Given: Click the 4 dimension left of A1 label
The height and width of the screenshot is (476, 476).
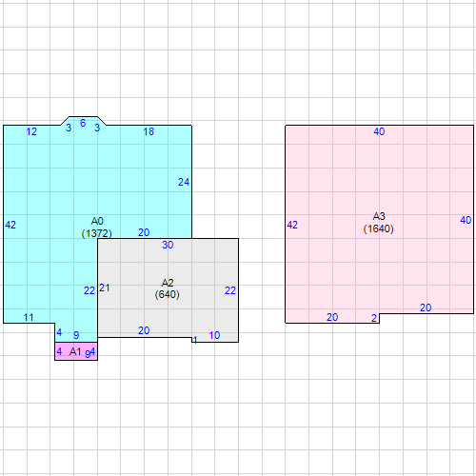Looking at the screenshot, I should point(59,351).
